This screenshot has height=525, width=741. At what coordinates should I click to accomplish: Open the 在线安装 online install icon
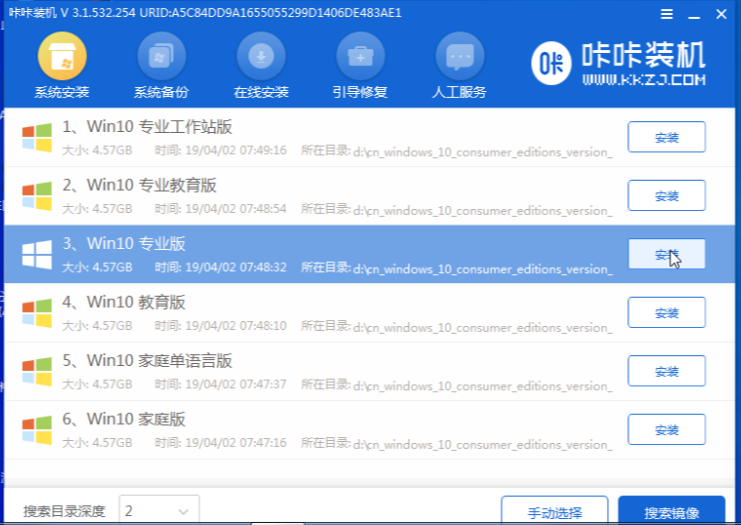click(261, 57)
